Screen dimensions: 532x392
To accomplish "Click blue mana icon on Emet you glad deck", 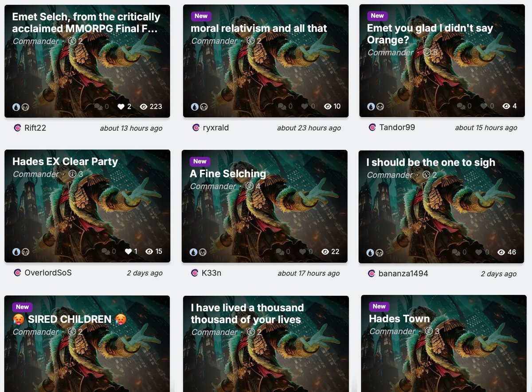I will point(371,106).
